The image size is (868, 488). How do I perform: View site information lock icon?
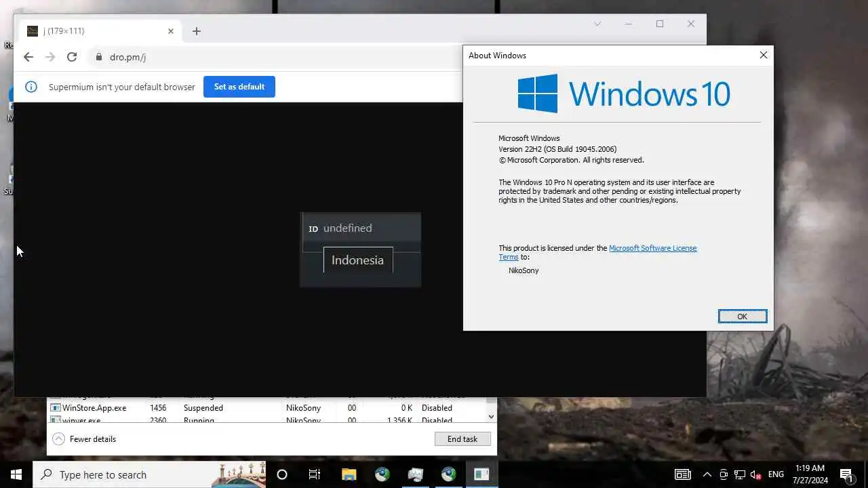(99, 57)
